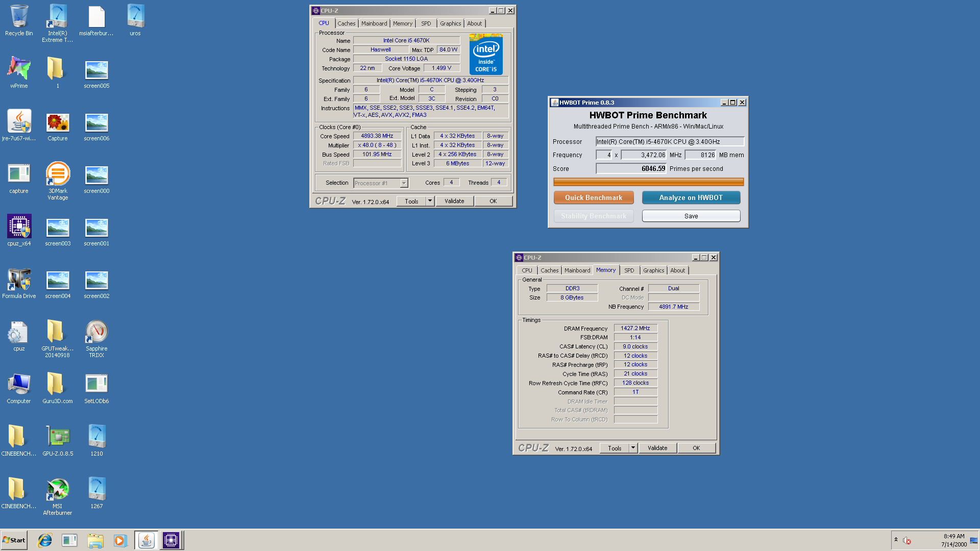Click the orange HWBOT benchmark progress bar

point(648,182)
